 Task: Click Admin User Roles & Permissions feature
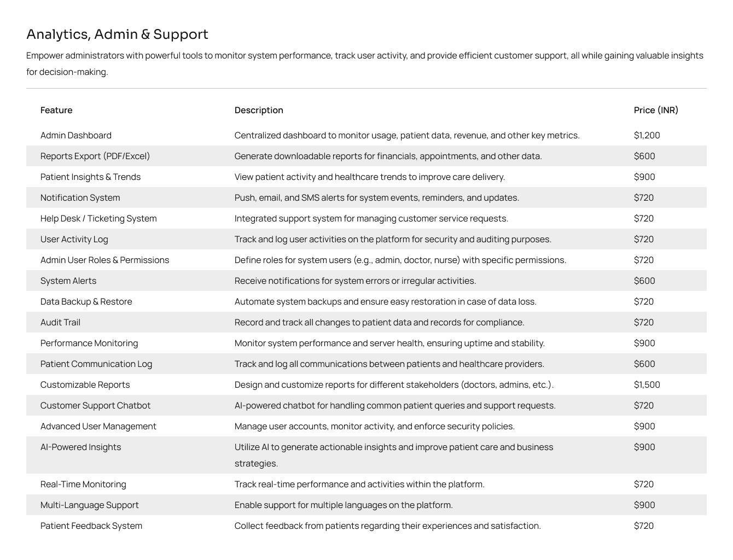[x=104, y=260]
